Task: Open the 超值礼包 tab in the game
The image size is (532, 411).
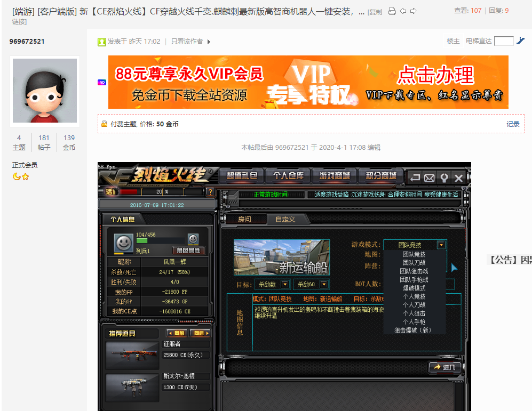Action: [241, 175]
